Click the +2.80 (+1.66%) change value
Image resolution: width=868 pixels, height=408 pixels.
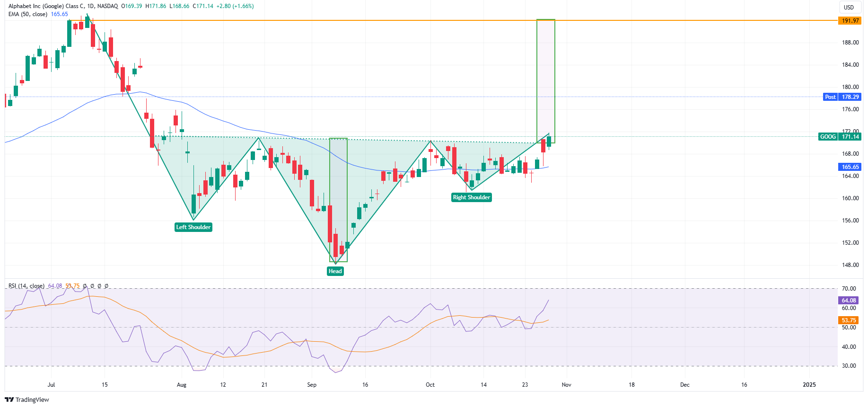pos(235,6)
